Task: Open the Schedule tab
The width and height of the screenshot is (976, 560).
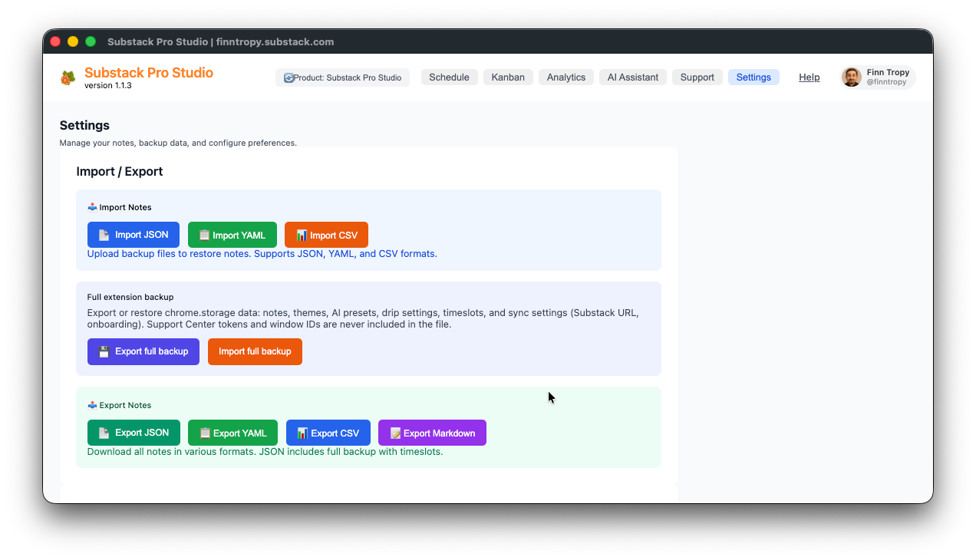Action: pos(449,77)
